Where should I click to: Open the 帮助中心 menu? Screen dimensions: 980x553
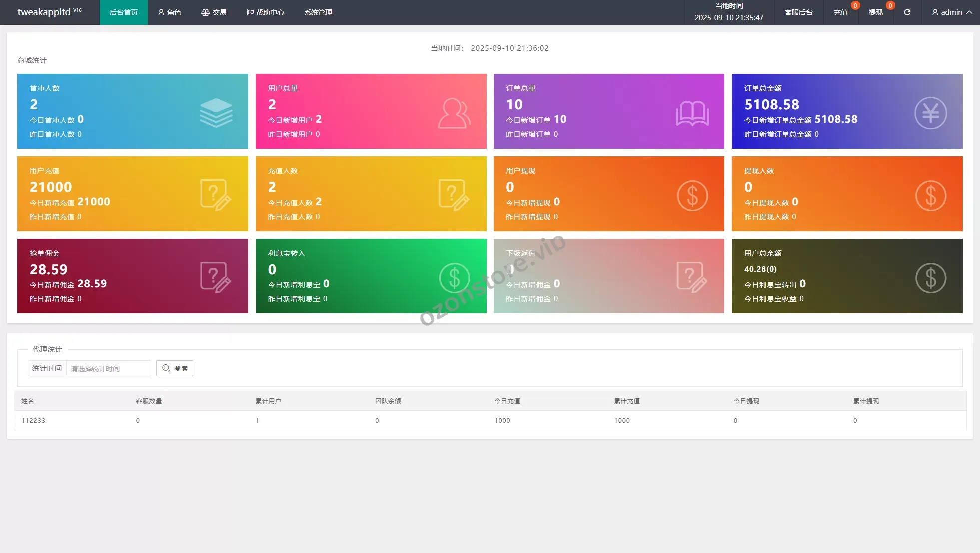pyautogui.click(x=265, y=12)
